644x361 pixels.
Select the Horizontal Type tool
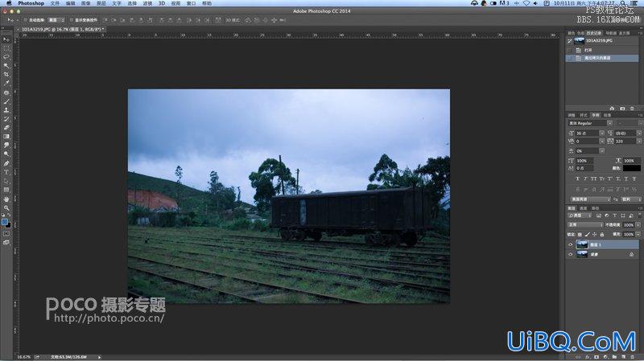click(x=6, y=172)
